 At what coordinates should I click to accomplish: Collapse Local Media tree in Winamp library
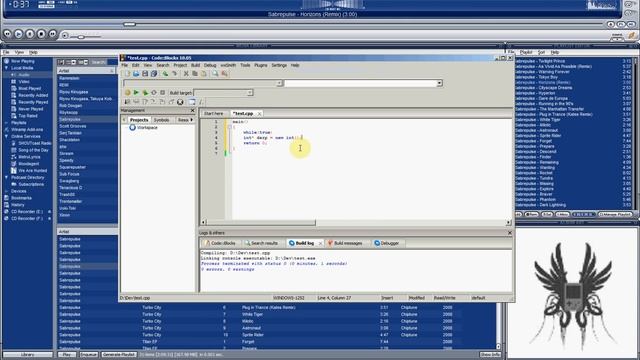point(7,68)
